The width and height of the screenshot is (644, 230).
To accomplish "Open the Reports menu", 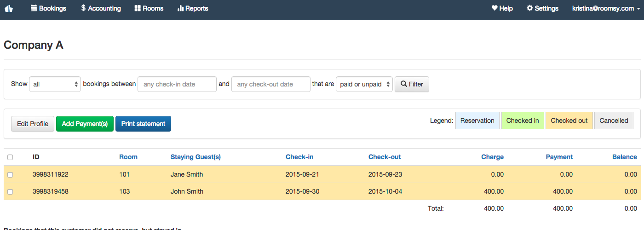I will tap(193, 8).
